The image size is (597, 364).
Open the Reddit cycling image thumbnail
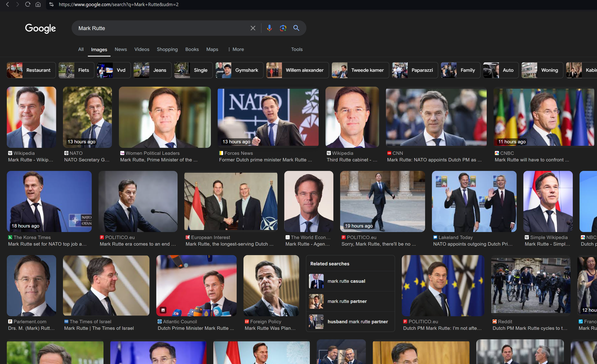click(531, 285)
